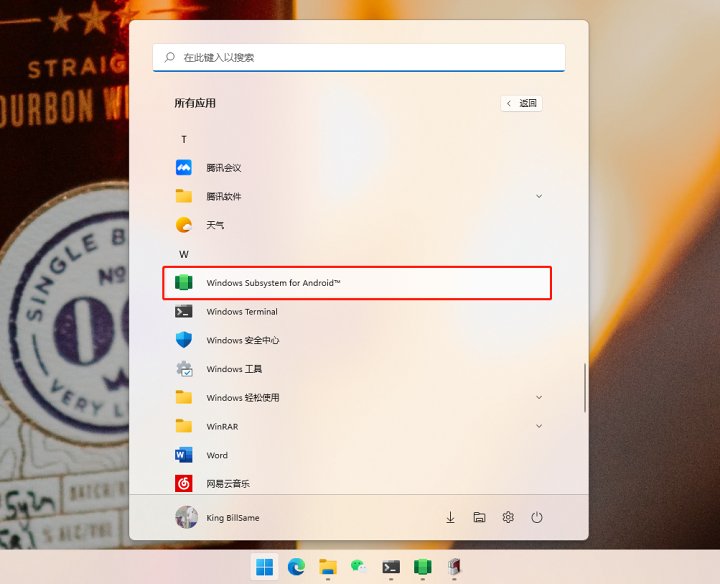
Task: Open Microsoft Edge from the taskbar
Action: (x=296, y=567)
